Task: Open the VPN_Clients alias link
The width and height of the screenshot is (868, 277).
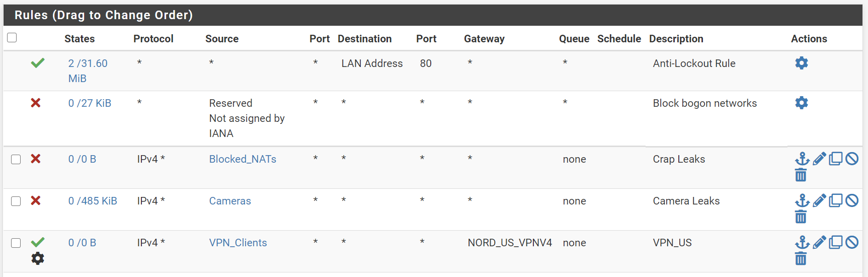Action: click(238, 243)
